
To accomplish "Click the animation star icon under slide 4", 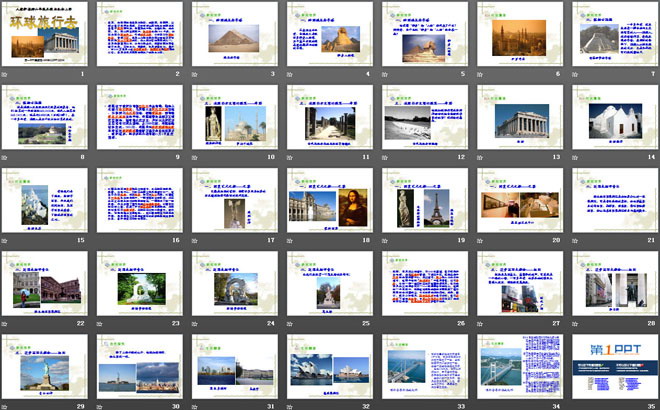I will pos(290,75).
